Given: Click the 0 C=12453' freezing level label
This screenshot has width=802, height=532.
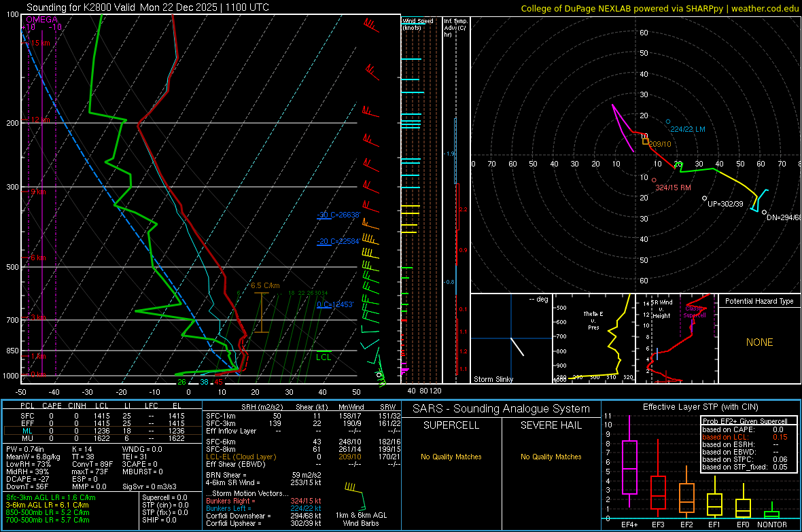Looking at the screenshot, I should click(335, 304).
